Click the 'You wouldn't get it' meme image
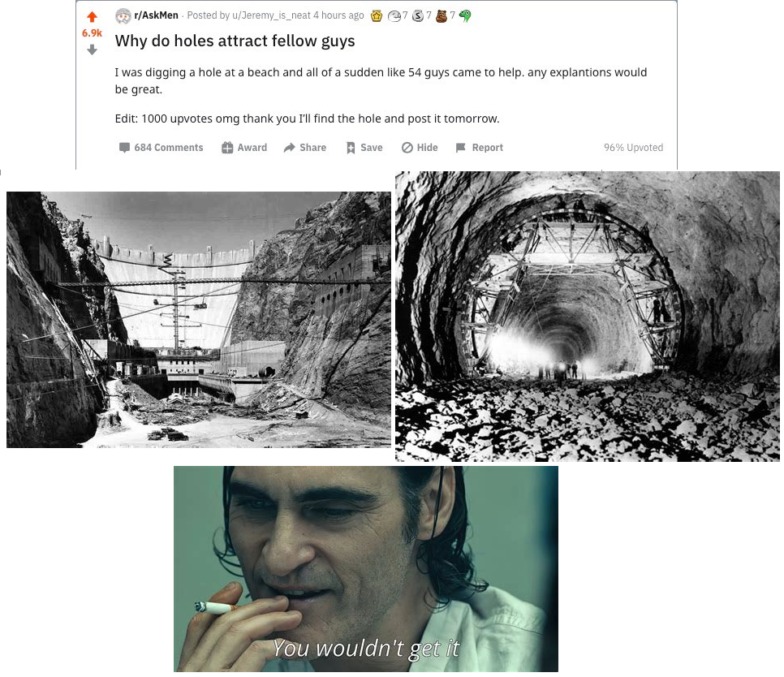 coord(366,569)
